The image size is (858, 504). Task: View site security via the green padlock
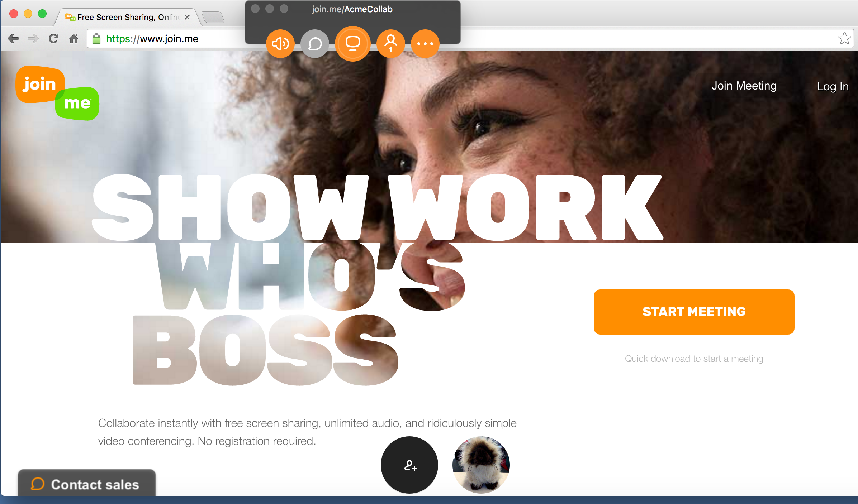(96, 39)
